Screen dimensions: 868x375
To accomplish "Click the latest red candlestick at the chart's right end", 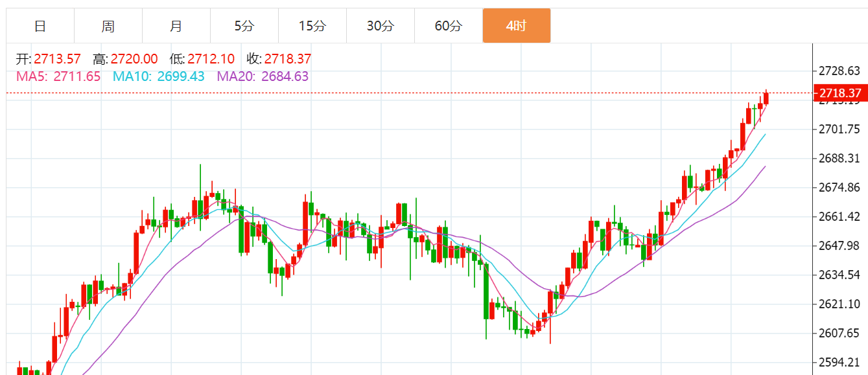I will 766,98.
